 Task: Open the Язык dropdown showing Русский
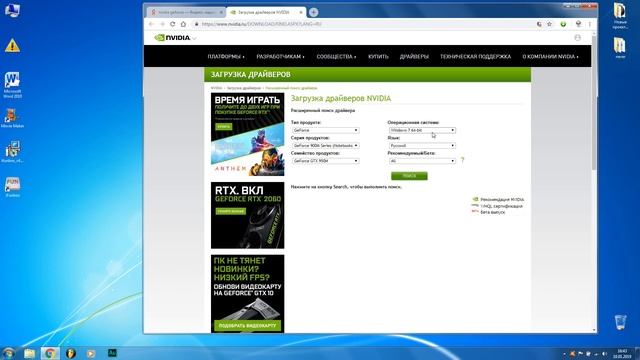422,146
